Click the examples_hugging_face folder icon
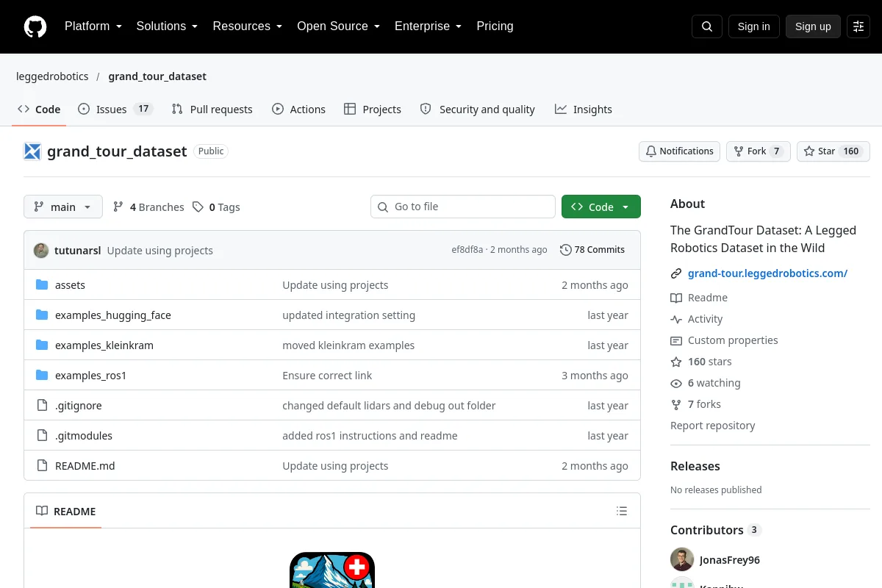This screenshot has width=882, height=588. (42, 315)
